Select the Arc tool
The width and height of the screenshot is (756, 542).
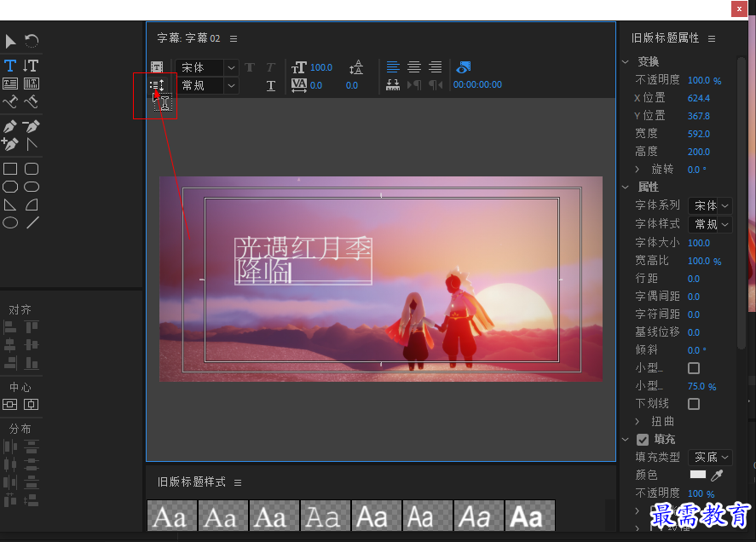click(x=32, y=205)
